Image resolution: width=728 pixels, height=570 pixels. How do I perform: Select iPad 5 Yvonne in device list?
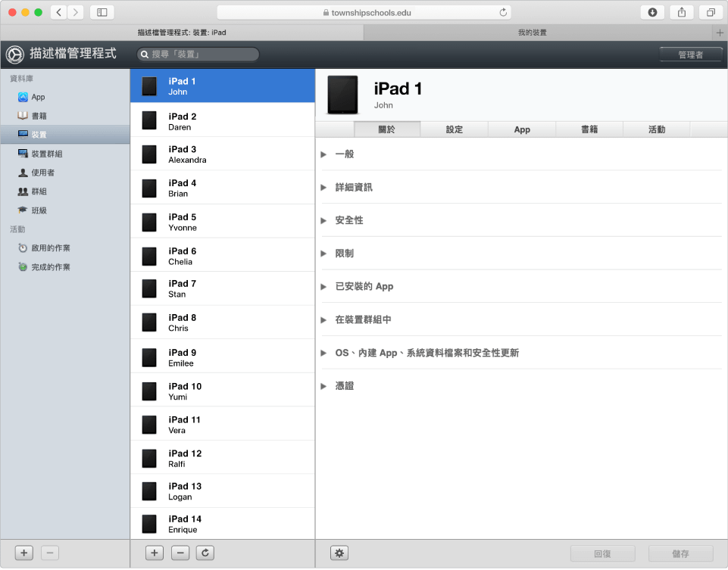pos(222,222)
